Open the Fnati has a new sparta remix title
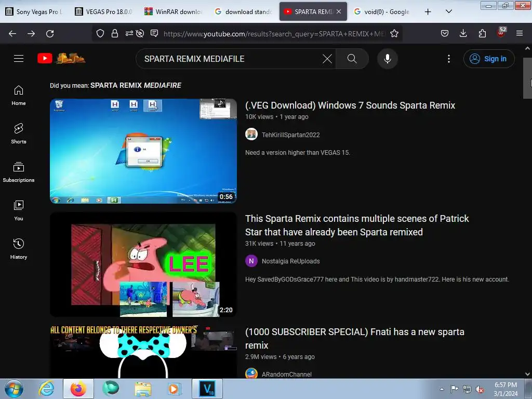This screenshot has width=532, height=399. pos(354,339)
